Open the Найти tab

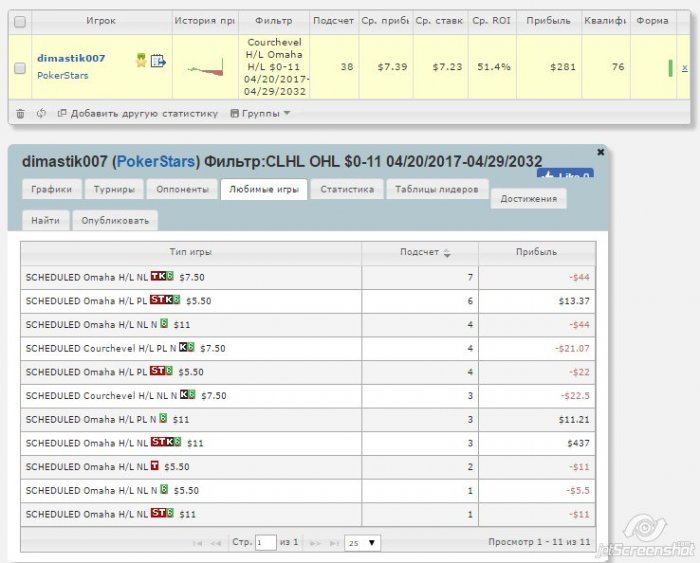pyautogui.click(x=46, y=221)
